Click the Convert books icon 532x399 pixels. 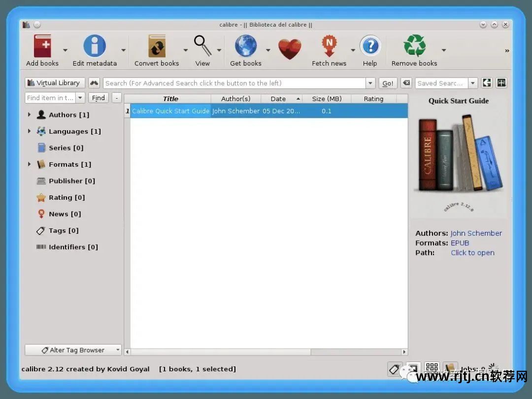(157, 47)
